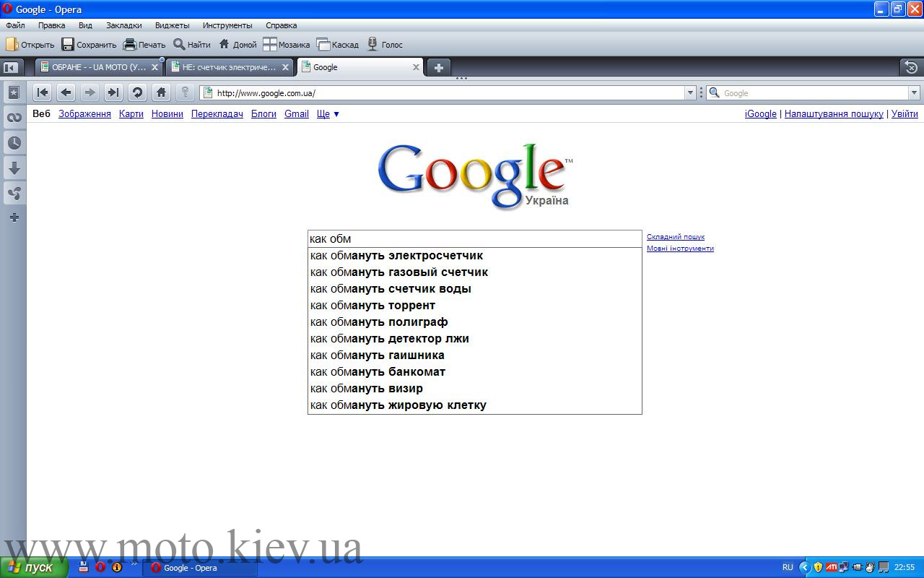The image size is (924, 578).
Task: Open the iGoogle link
Action: pos(761,114)
